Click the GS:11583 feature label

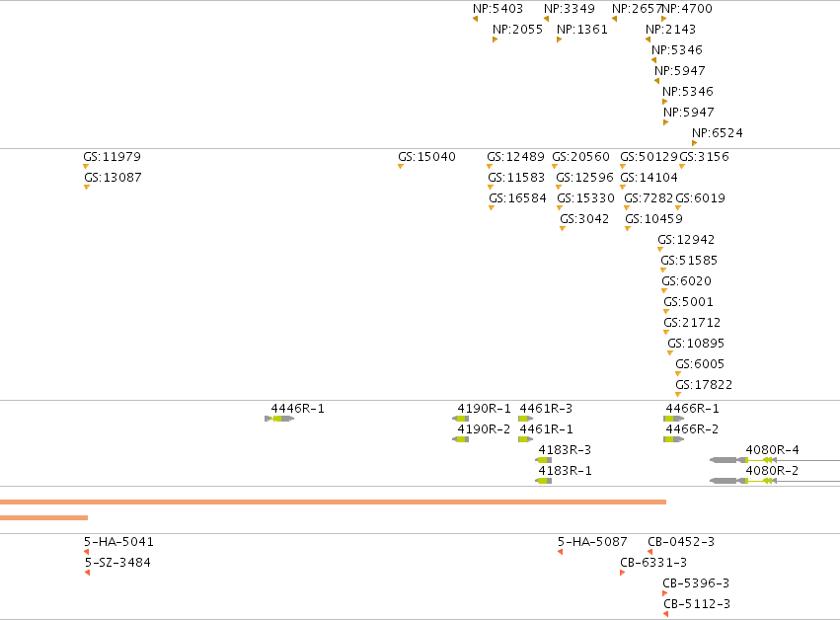[516, 178]
